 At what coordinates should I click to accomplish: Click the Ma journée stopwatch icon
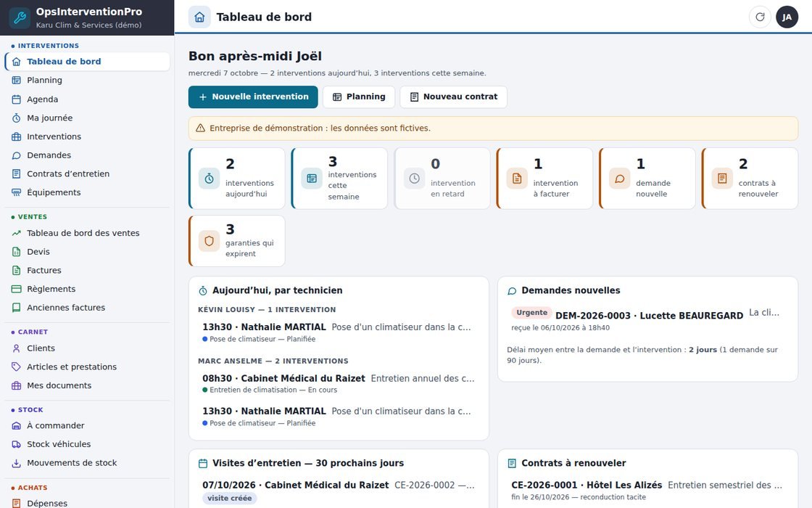click(x=17, y=118)
